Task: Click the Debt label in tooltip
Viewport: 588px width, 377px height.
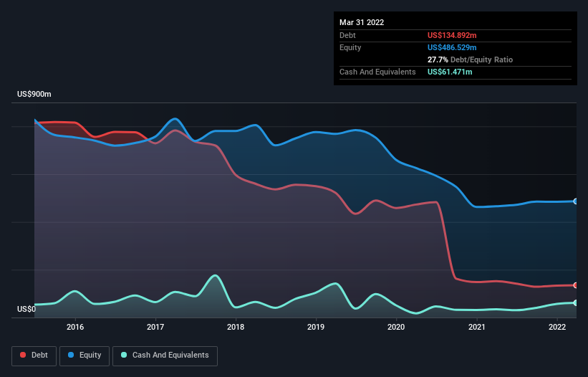Action: coord(347,35)
